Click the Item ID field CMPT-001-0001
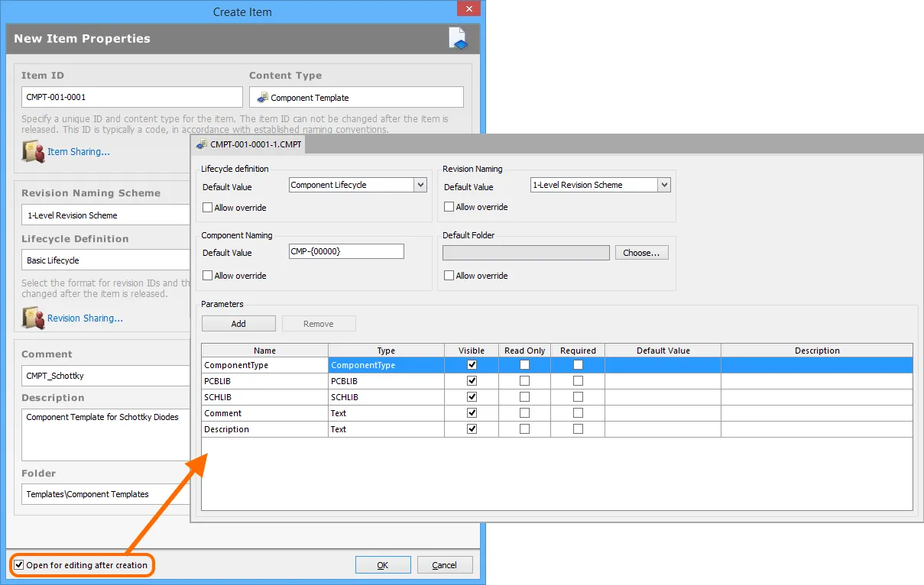The height and width of the screenshot is (585, 924). pos(132,97)
